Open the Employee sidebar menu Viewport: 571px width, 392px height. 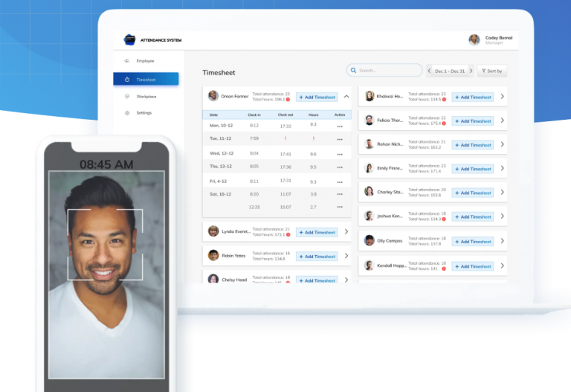(x=146, y=61)
